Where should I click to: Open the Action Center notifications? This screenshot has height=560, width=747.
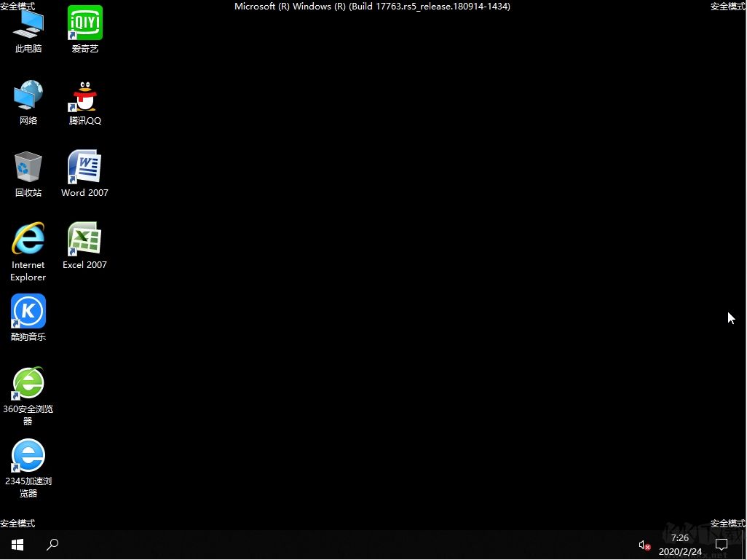[722, 544]
